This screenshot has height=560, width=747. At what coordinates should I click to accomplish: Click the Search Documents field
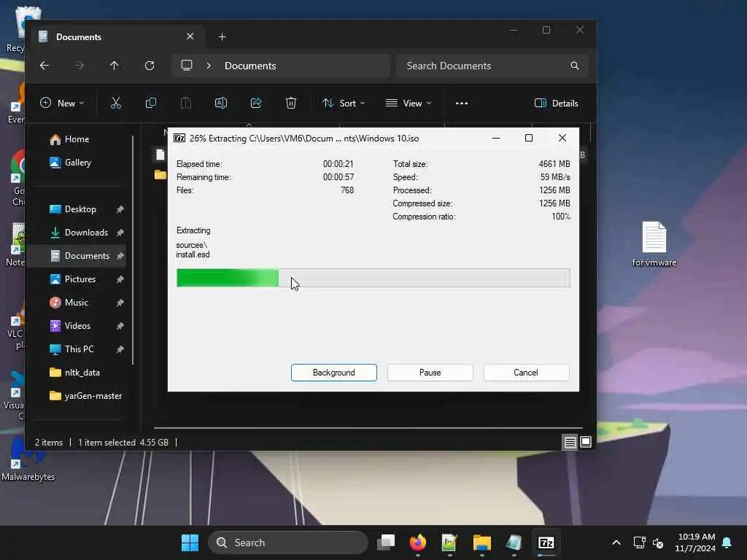[x=492, y=66]
